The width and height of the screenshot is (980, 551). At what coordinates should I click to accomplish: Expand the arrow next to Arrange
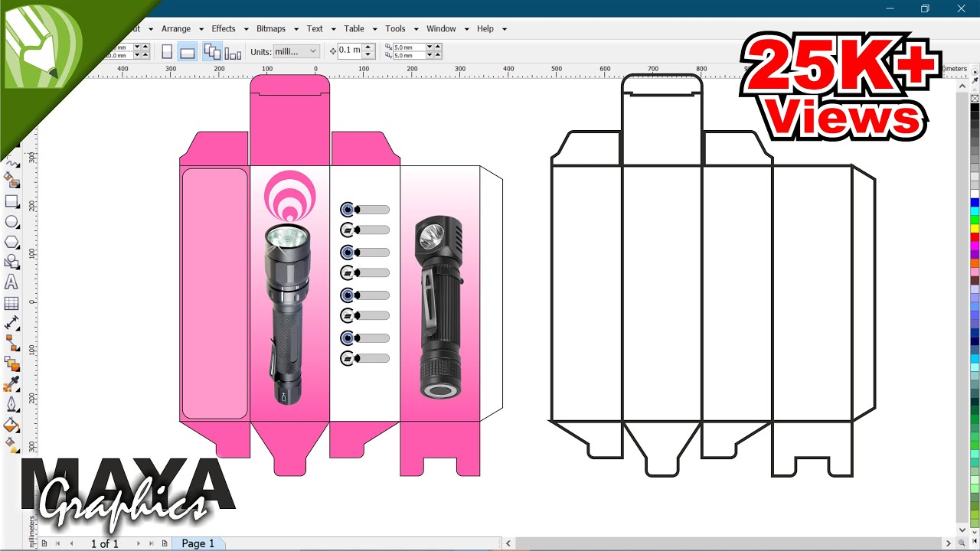201,29
